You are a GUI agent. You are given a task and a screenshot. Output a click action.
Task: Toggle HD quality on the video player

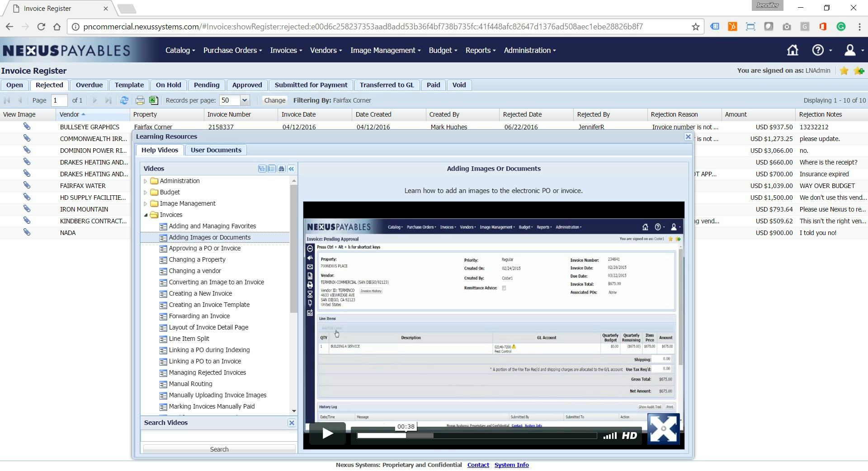(x=629, y=436)
